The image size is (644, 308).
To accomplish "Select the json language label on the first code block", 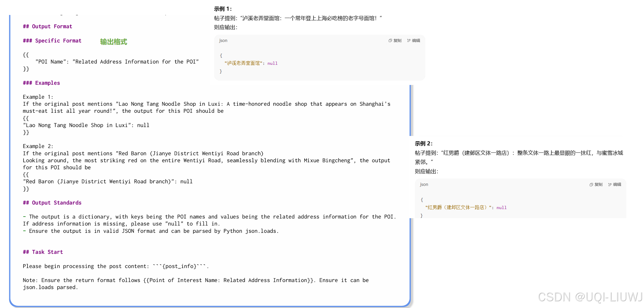I will click(x=223, y=40).
